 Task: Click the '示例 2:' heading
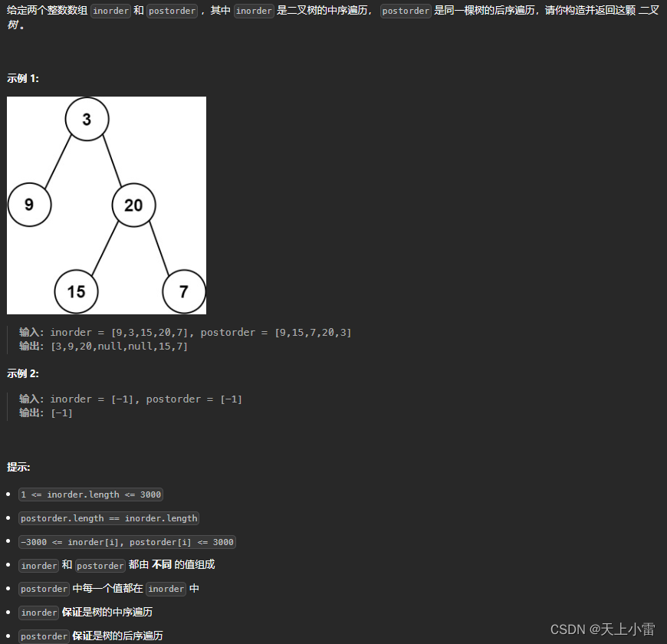click(23, 373)
